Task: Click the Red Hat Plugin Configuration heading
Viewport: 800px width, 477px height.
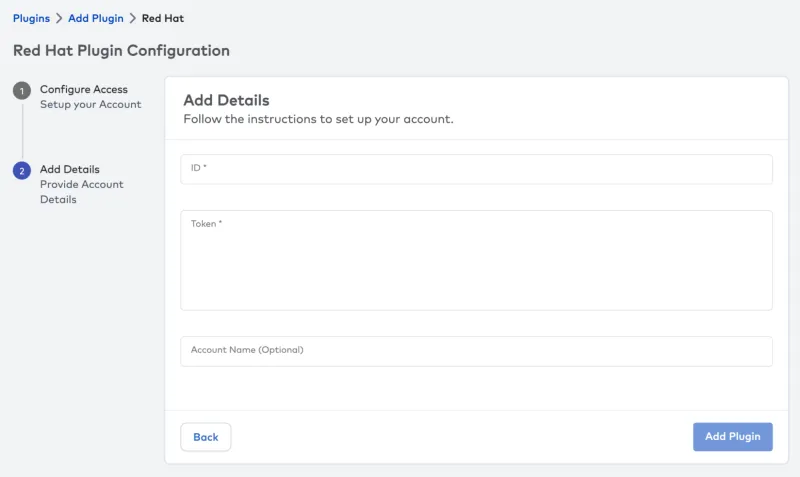Action: tap(121, 51)
